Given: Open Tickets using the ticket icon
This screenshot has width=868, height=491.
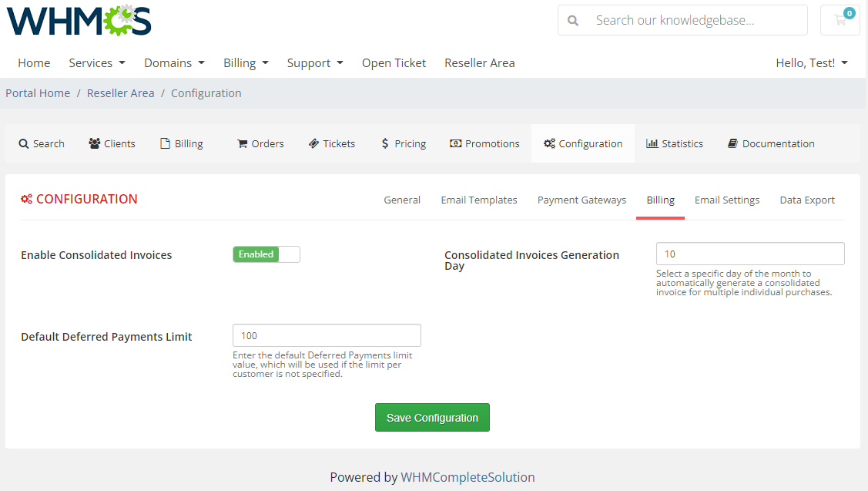Looking at the screenshot, I should pyautogui.click(x=313, y=143).
